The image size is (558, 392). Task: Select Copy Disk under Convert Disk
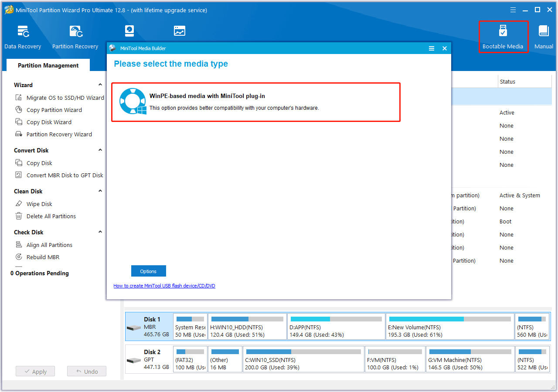click(34, 163)
